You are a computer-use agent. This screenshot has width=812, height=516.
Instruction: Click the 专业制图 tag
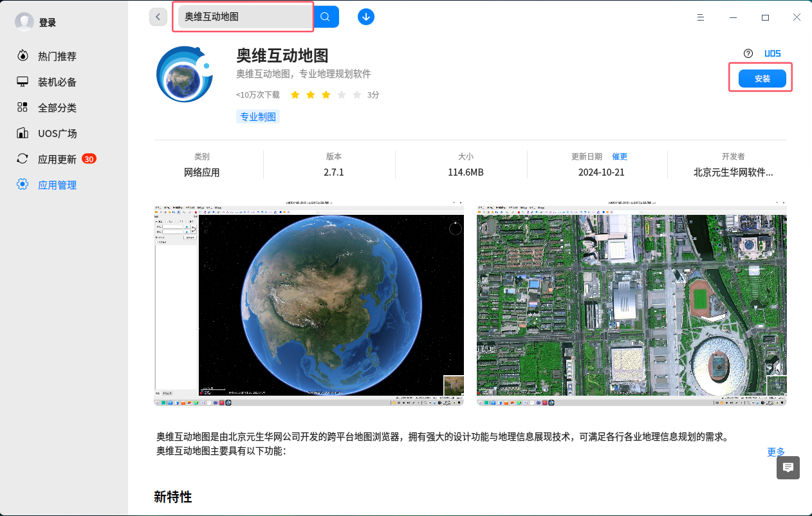tap(258, 116)
